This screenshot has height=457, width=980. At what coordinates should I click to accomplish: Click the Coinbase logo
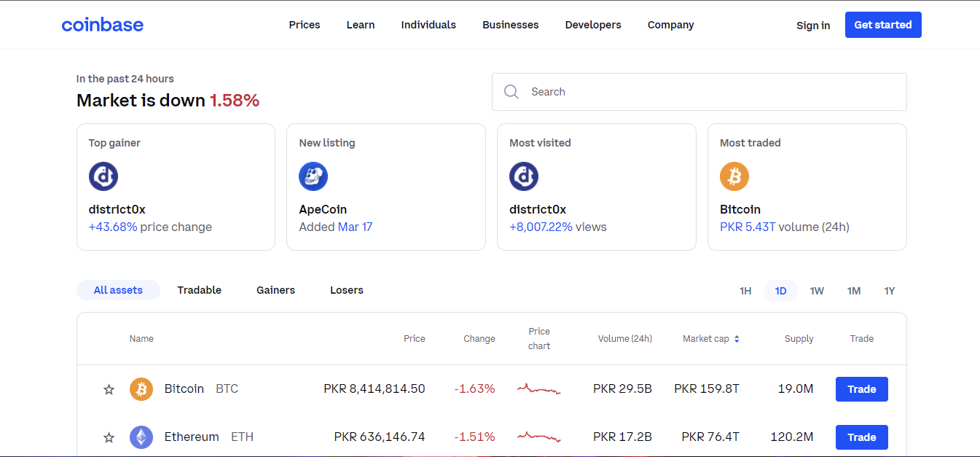coord(103,25)
